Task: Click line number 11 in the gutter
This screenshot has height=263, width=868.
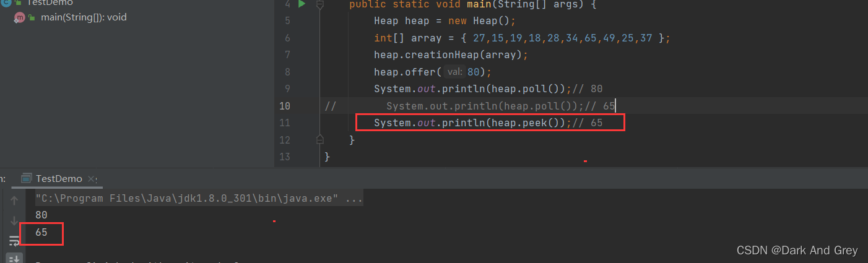Action: pos(285,123)
